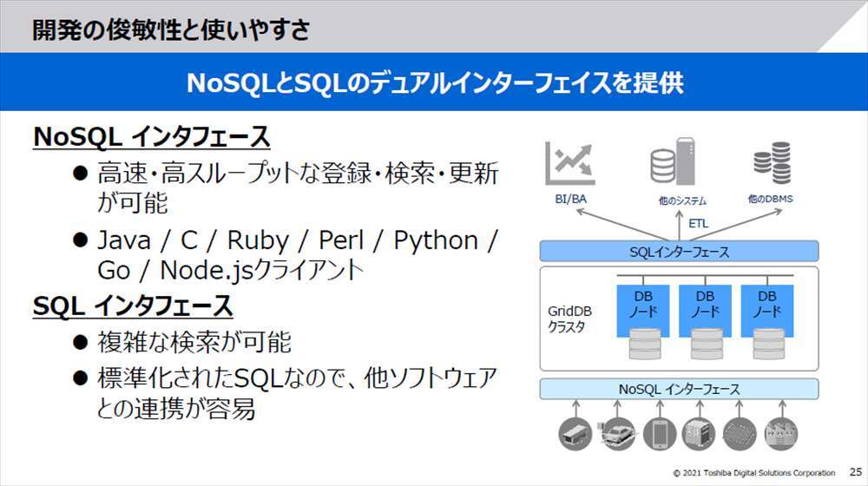Screen dimensions: 868x486
Task: Click the NoSQL インタフェース heading
Action: [x=152, y=137]
